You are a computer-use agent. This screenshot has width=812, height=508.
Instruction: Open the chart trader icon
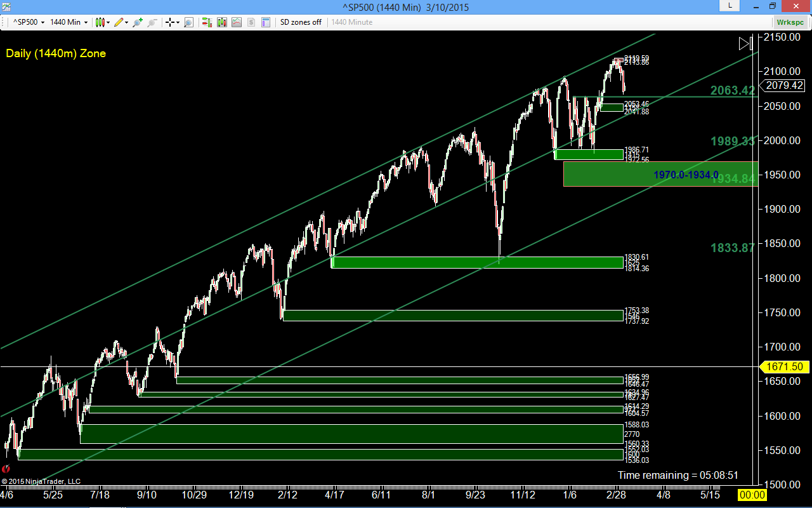(207, 22)
